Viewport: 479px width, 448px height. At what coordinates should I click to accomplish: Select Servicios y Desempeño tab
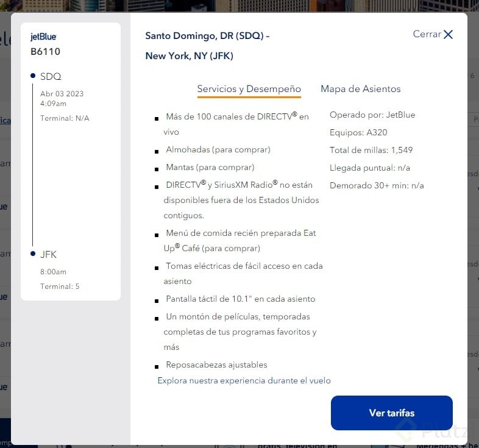[x=249, y=89]
